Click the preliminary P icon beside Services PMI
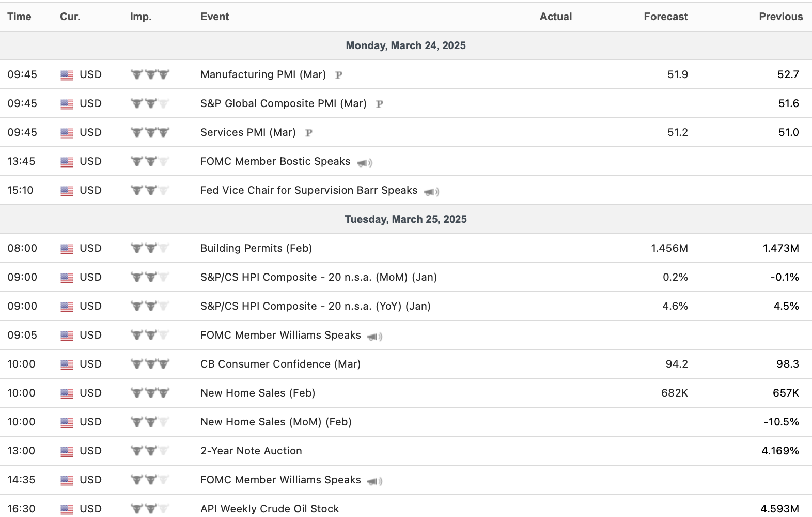This screenshot has width=812, height=517. [x=309, y=133]
